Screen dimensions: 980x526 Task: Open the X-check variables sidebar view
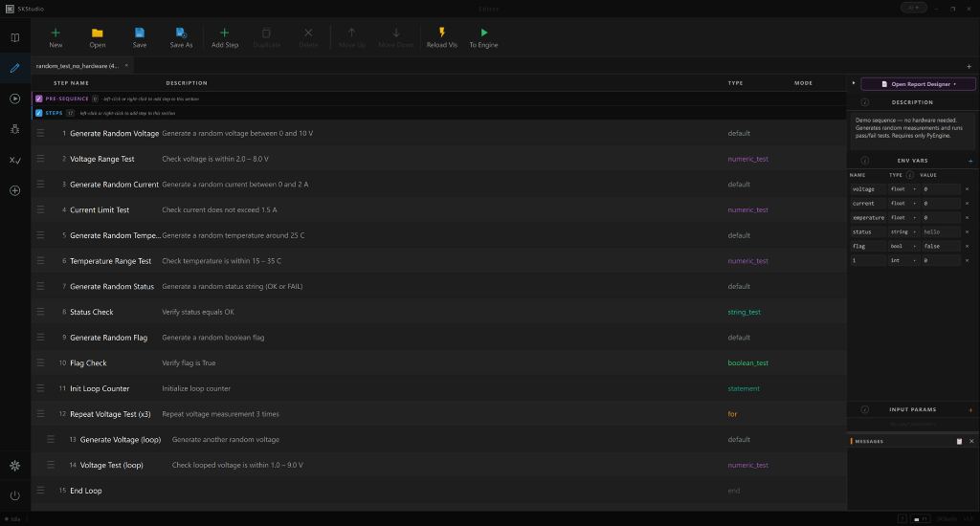point(15,160)
